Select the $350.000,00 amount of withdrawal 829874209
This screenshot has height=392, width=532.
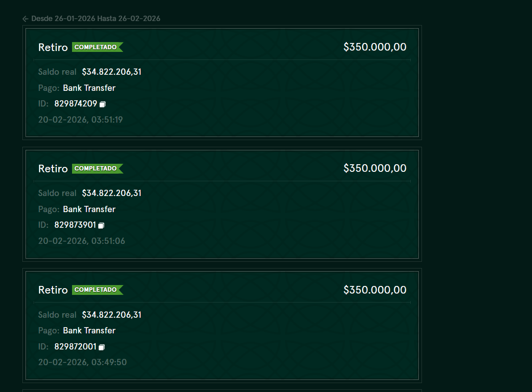pyautogui.click(x=375, y=47)
